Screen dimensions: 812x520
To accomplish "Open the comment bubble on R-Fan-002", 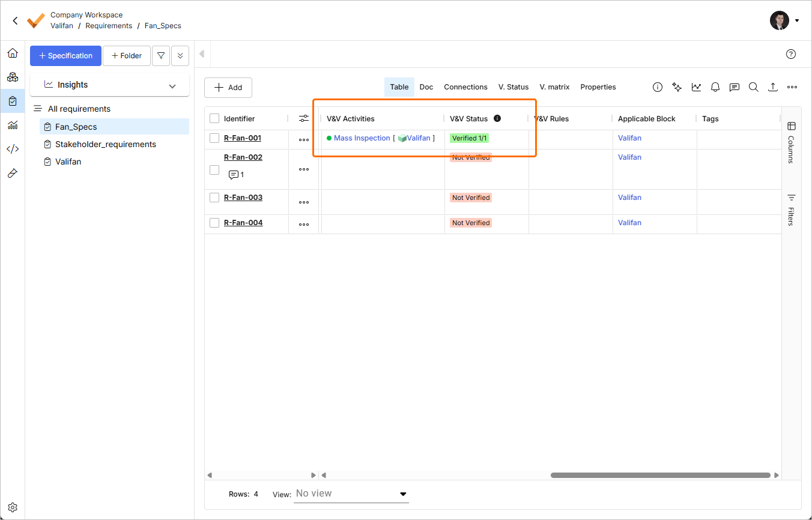I will click(234, 175).
